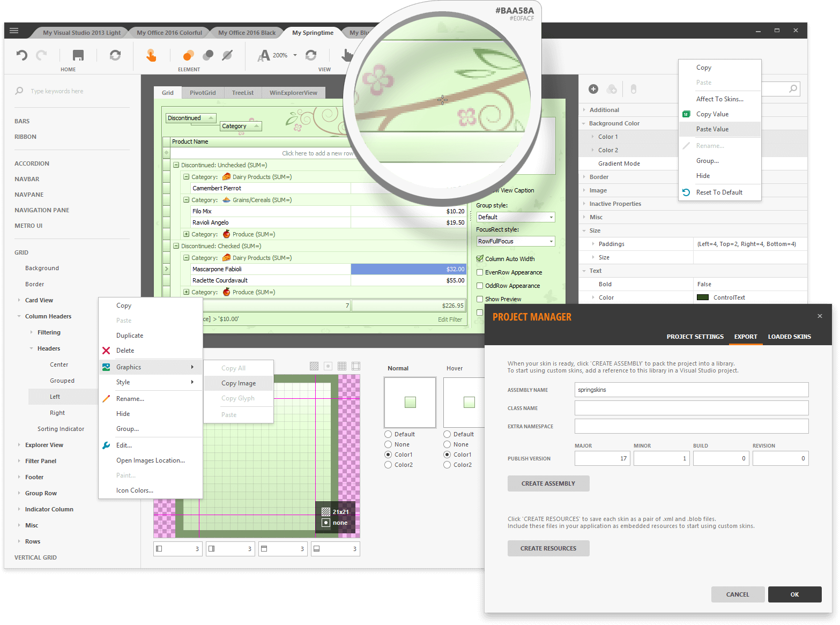Click the refresh icon in the View group

tap(311, 55)
